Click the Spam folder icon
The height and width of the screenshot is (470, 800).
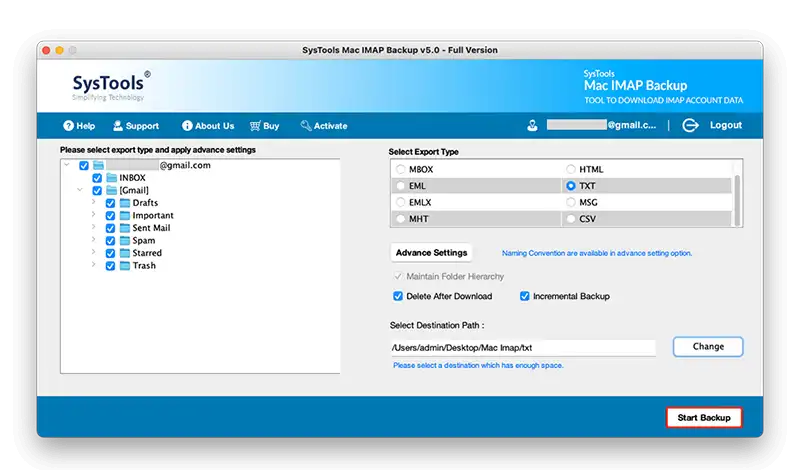(124, 240)
